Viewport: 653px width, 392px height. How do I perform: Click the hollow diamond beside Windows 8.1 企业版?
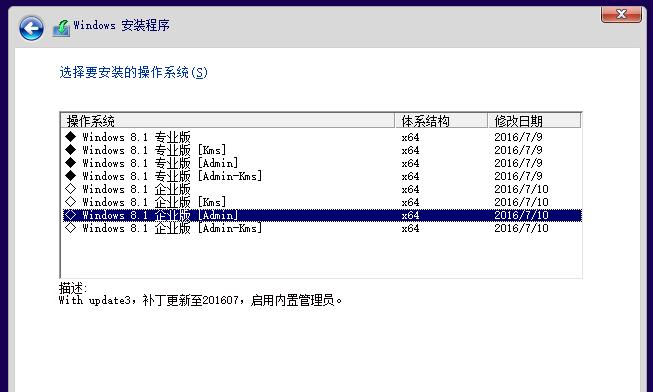coord(70,189)
